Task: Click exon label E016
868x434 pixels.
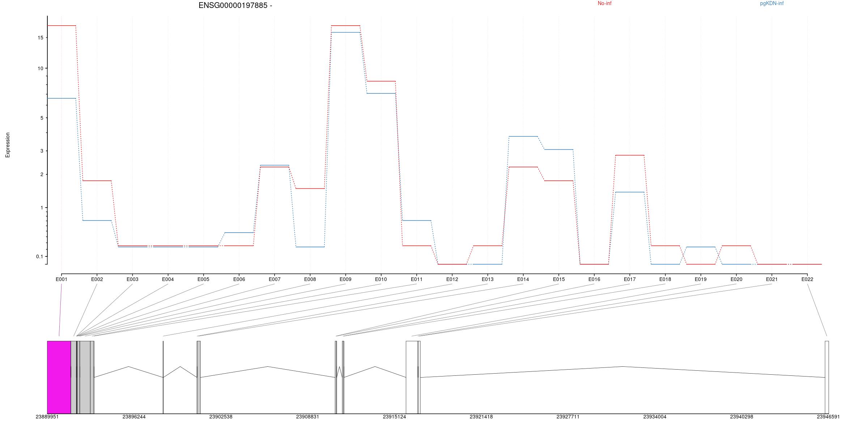Action: [x=594, y=279]
